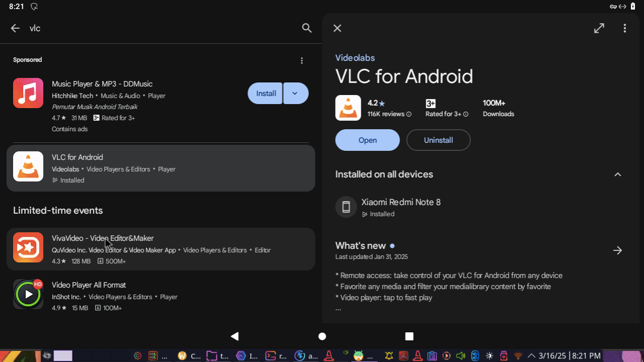Image resolution: width=644 pixels, height=362 pixels.
Task: Open Video Player All Format listing
Action: pos(161,296)
